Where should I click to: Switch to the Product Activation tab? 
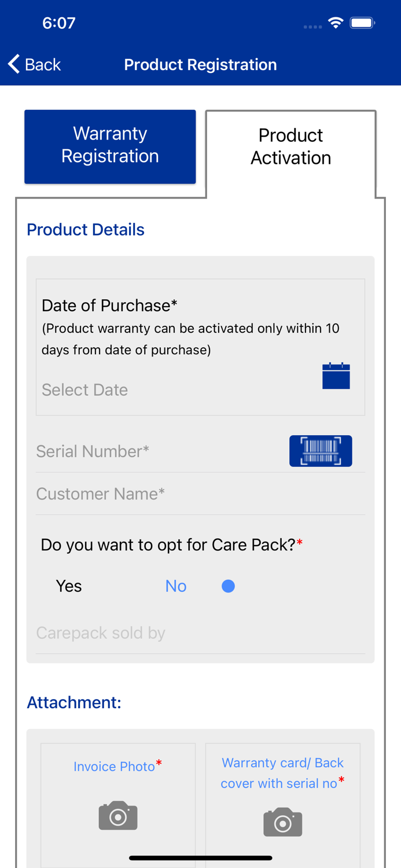(x=290, y=146)
